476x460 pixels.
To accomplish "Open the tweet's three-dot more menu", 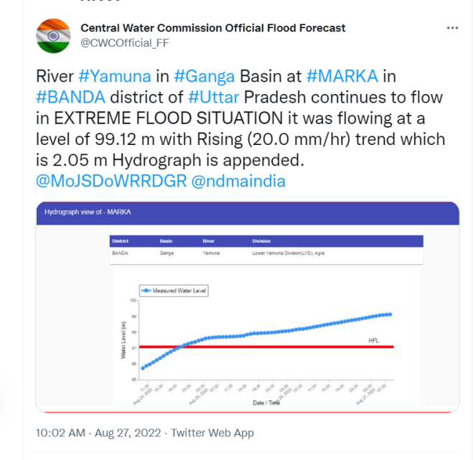I will [x=452, y=28].
